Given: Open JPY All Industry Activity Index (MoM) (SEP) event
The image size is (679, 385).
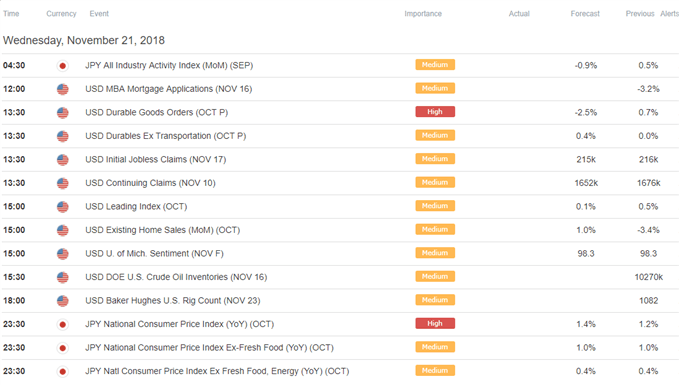Looking at the screenshot, I should (x=169, y=65).
